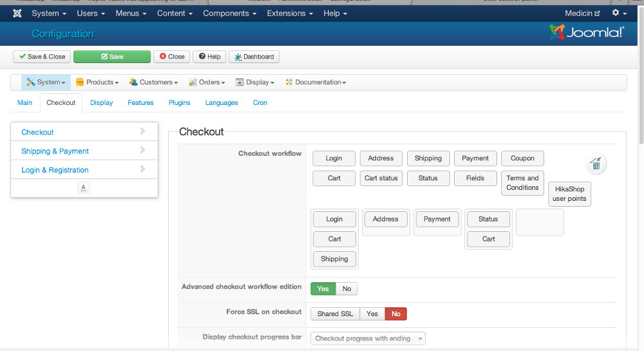Click the Status block in fourth workflow step

point(488,219)
